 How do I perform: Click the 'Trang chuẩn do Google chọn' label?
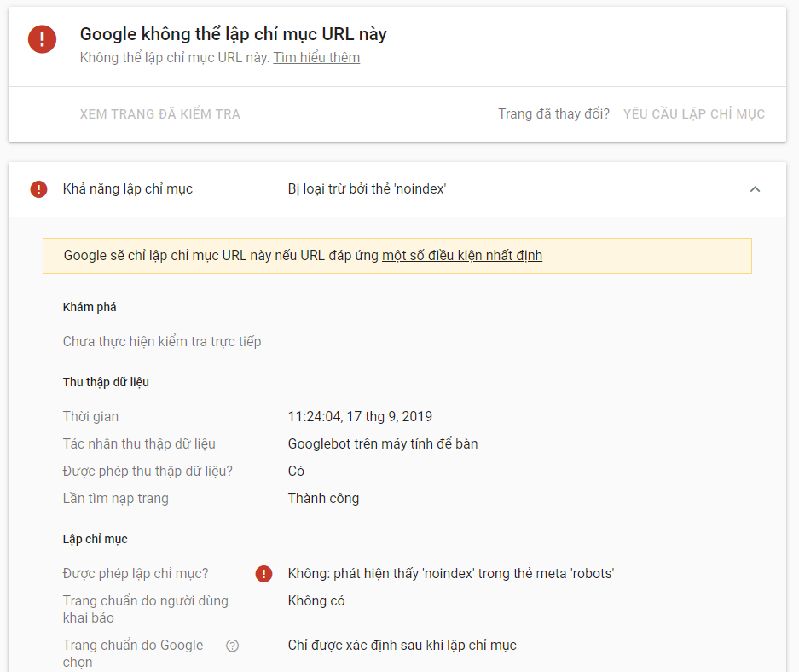[133, 653]
